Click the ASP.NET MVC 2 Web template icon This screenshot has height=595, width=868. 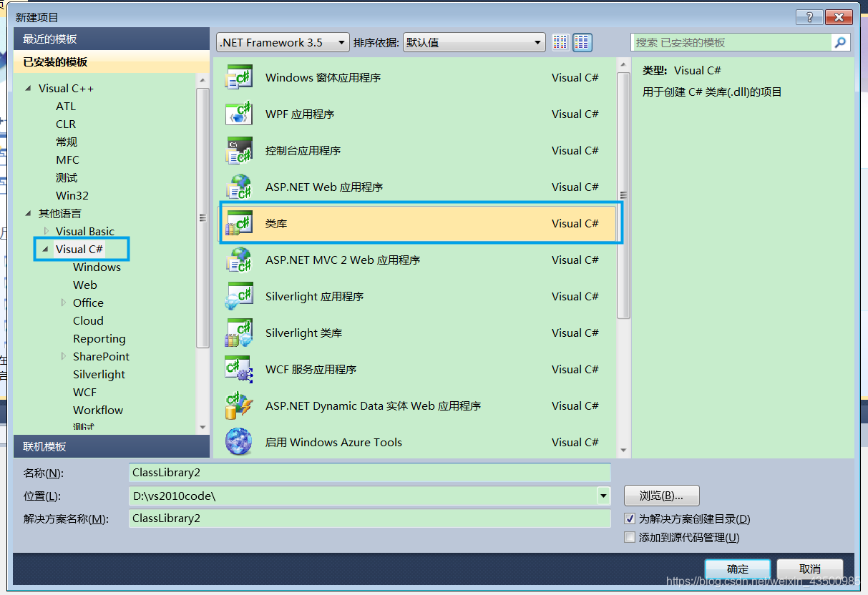tap(239, 260)
